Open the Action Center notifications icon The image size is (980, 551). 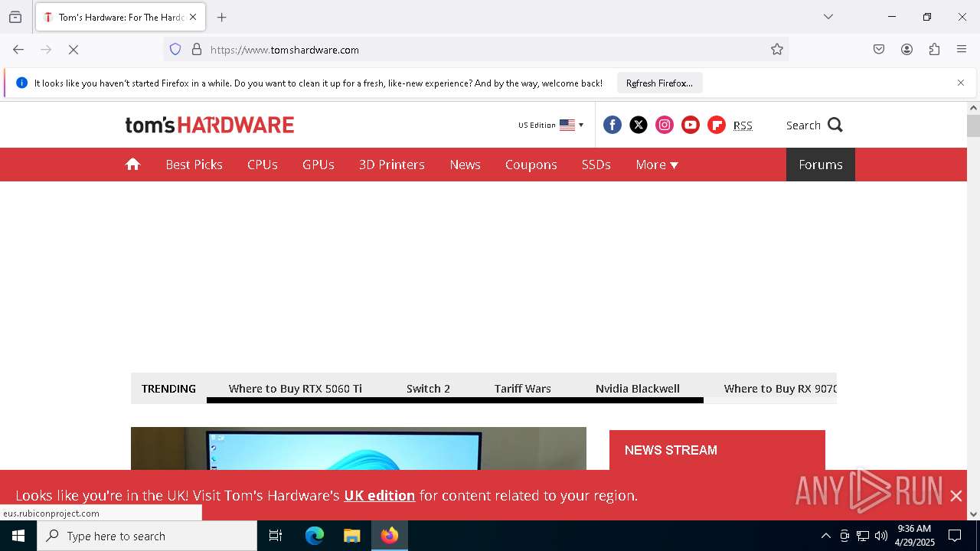(955, 536)
